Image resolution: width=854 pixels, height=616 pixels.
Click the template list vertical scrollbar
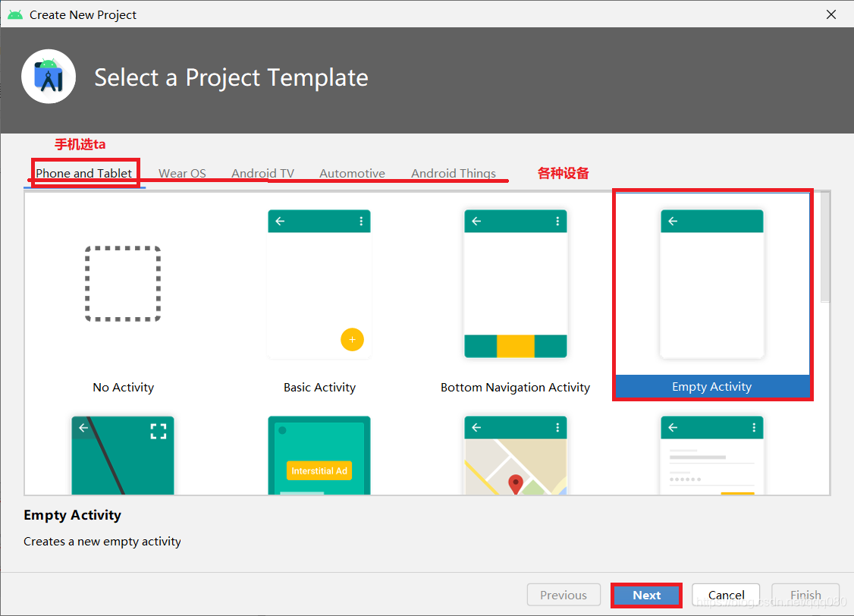[x=825, y=247]
